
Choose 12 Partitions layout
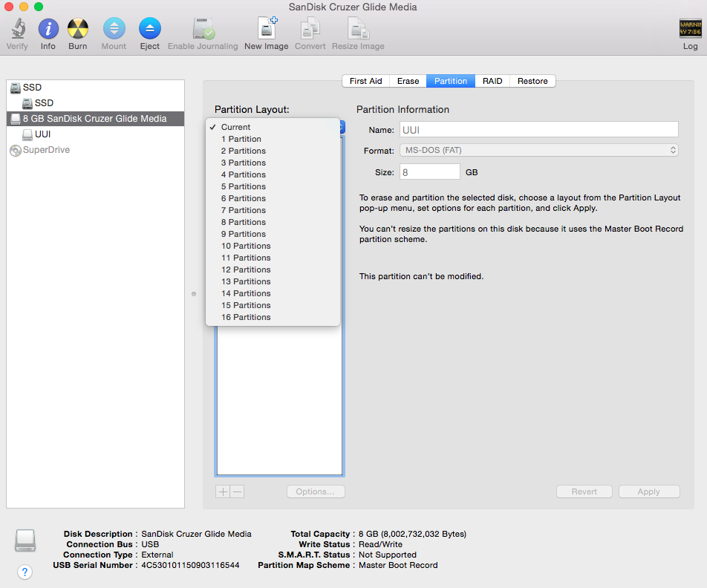coord(273,269)
